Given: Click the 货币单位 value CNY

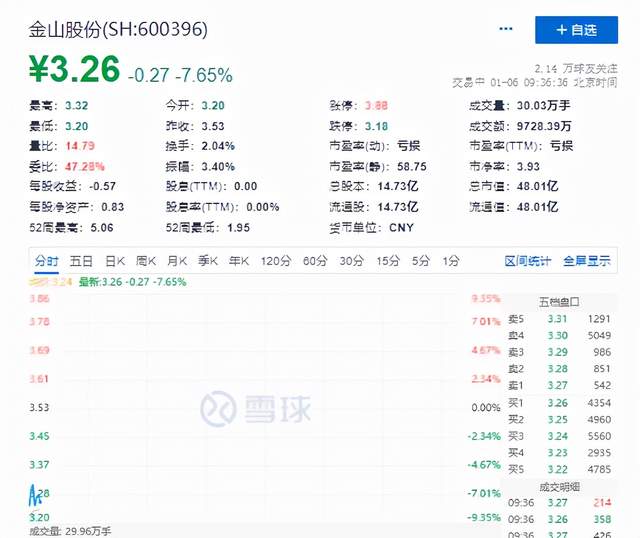Looking at the screenshot, I should click(x=401, y=227).
